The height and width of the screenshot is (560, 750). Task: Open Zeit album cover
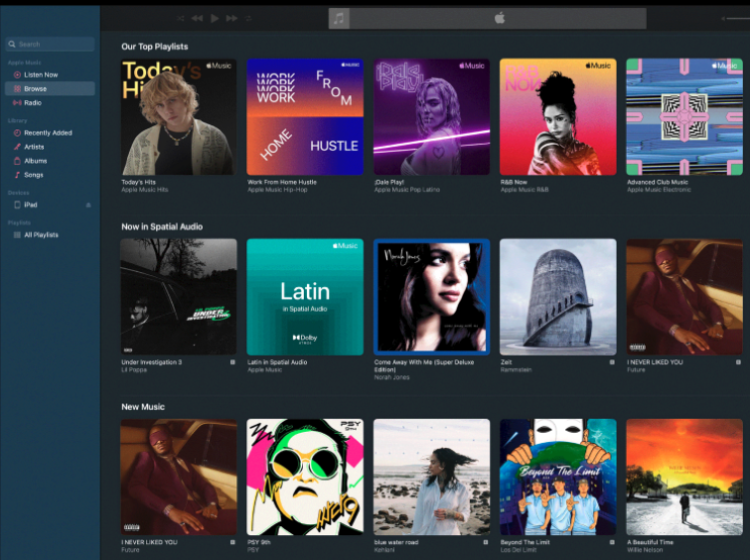pos(558,297)
